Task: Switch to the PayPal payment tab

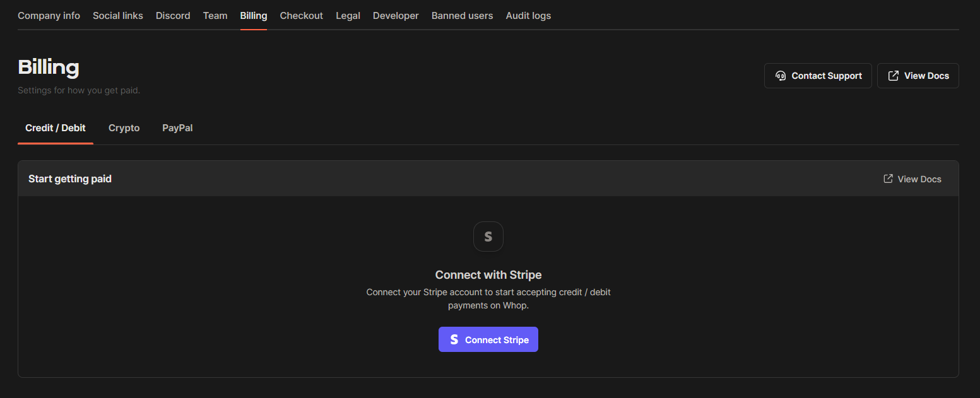Action: pos(177,128)
